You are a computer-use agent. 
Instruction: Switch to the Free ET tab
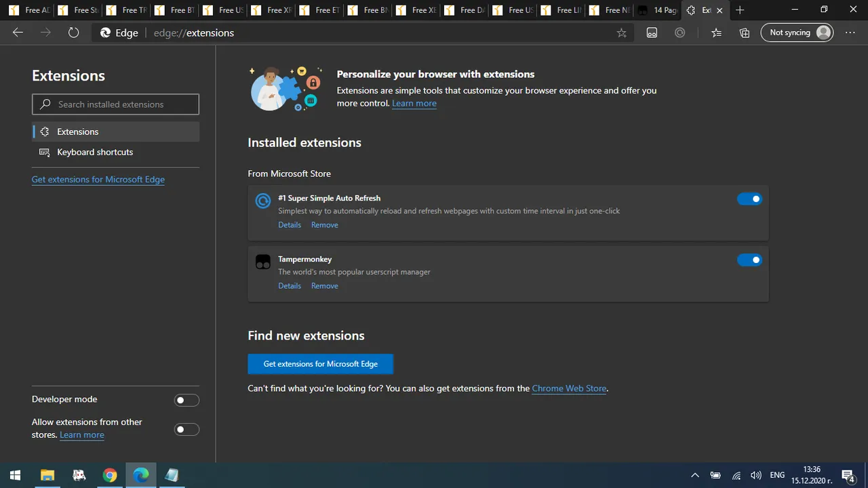(x=319, y=10)
